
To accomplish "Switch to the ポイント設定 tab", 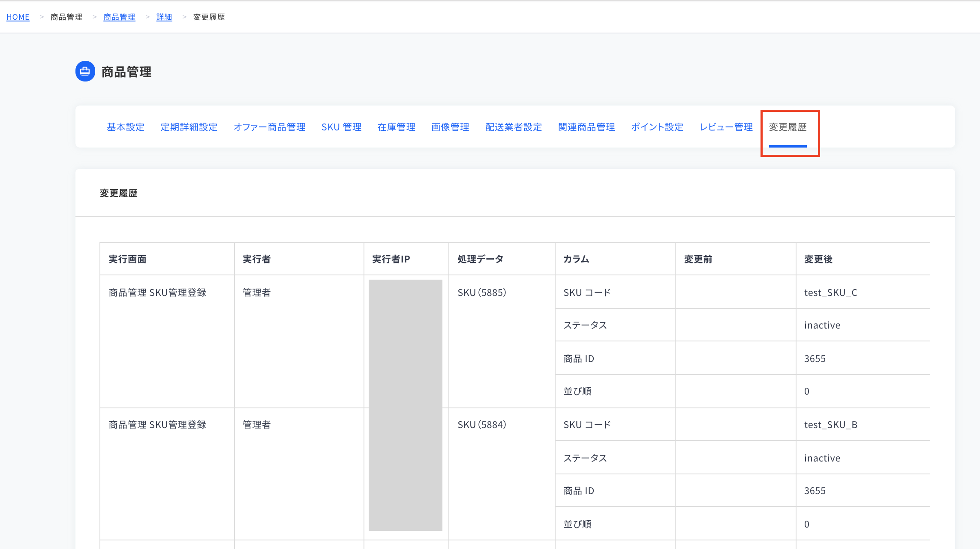I will 657,127.
